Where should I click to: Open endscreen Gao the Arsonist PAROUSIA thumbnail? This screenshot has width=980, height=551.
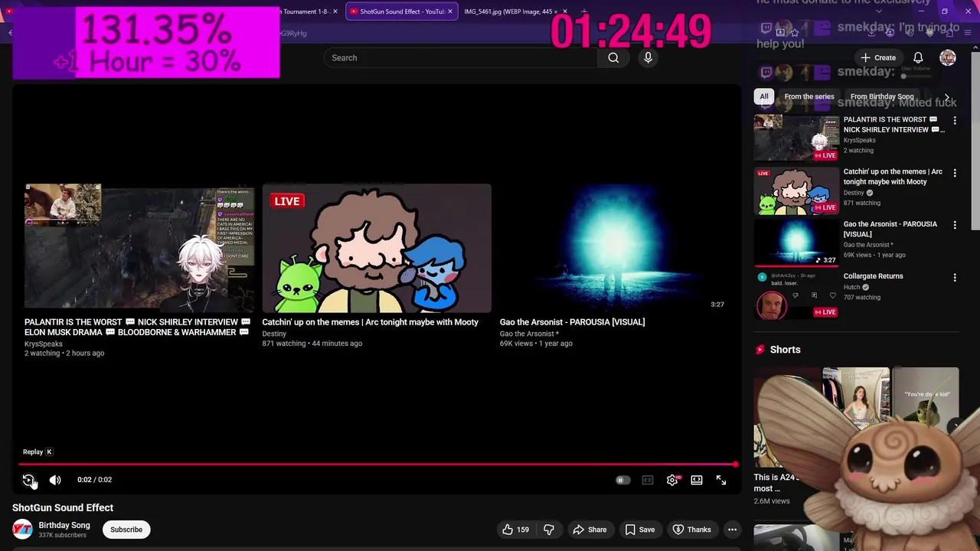[614, 248]
